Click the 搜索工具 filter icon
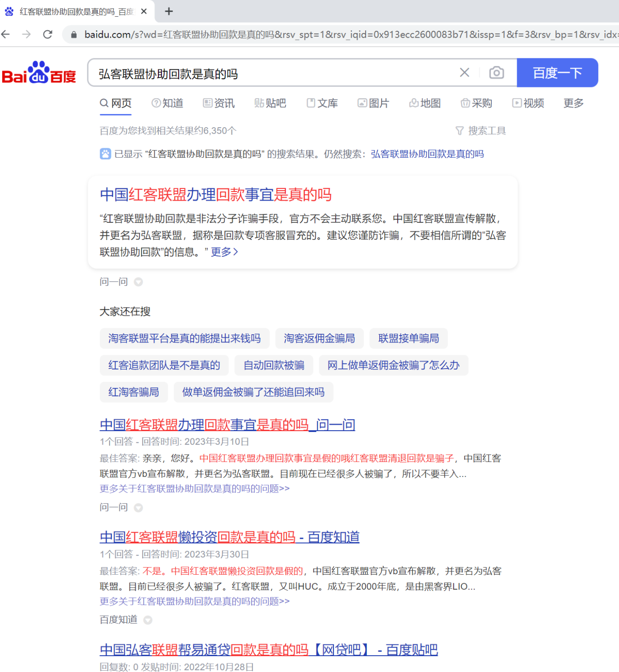 pos(460,131)
